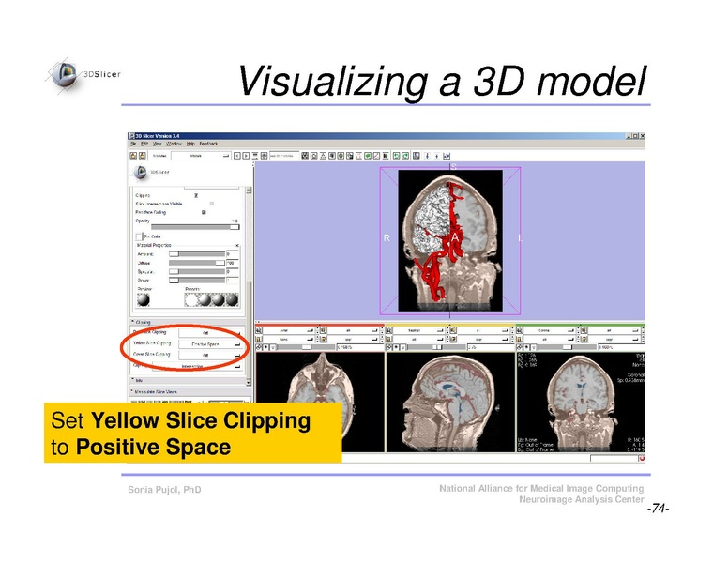Toggle yellow slice visibility eye button
The image size is (728, 563).
[396, 347]
